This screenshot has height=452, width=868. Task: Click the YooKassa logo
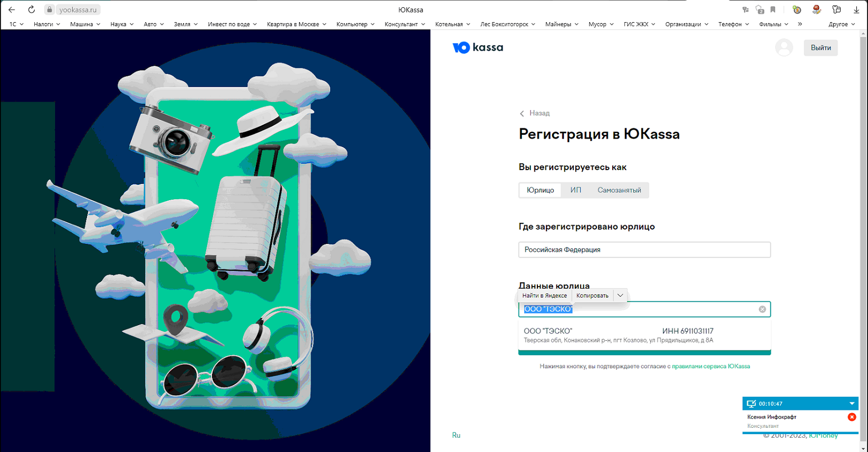(x=478, y=47)
